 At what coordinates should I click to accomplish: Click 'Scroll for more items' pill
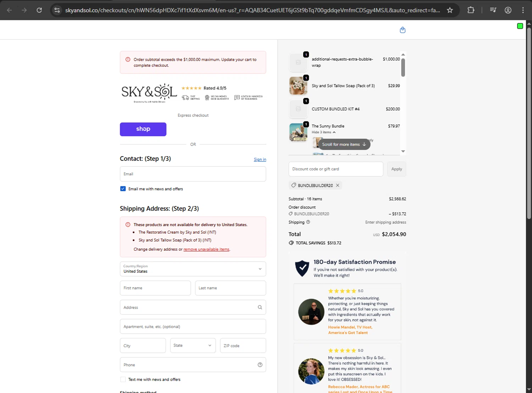point(344,144)
